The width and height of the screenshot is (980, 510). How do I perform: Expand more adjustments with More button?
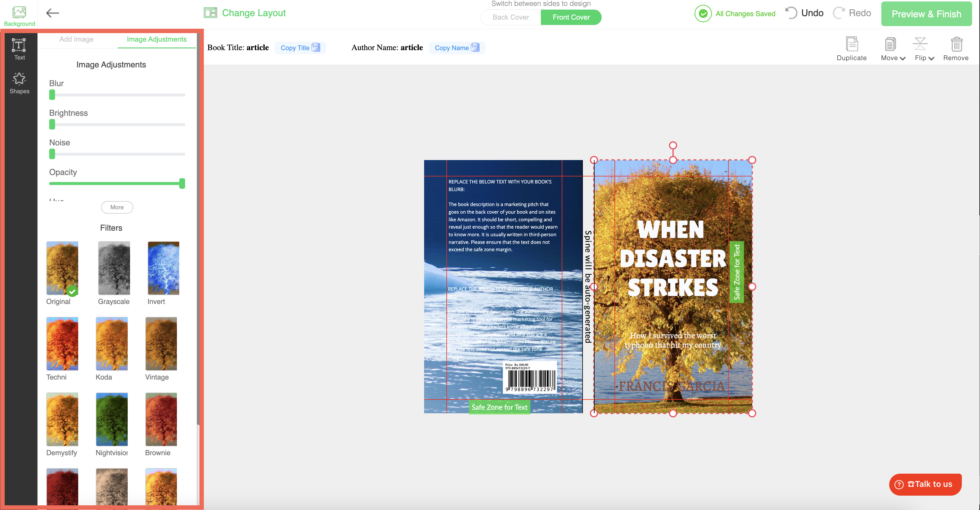pyautogui.click(x=117, y=207)
